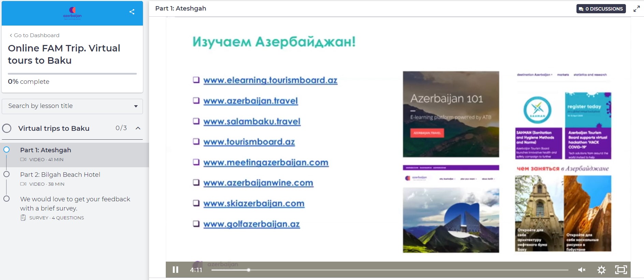Image resolution: width=644 pixels, height=280 pixels.
Task: Pause the video playback
Action: pyautogui.click(x=175, y=270)
